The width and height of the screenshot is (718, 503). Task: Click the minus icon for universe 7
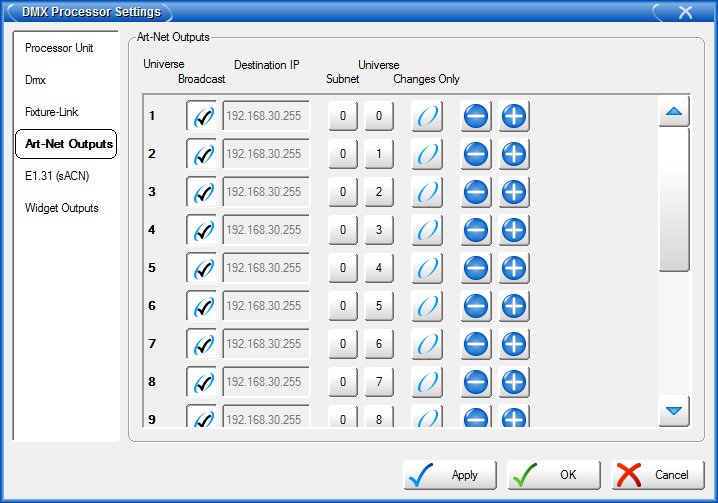[x=476, y=344]
